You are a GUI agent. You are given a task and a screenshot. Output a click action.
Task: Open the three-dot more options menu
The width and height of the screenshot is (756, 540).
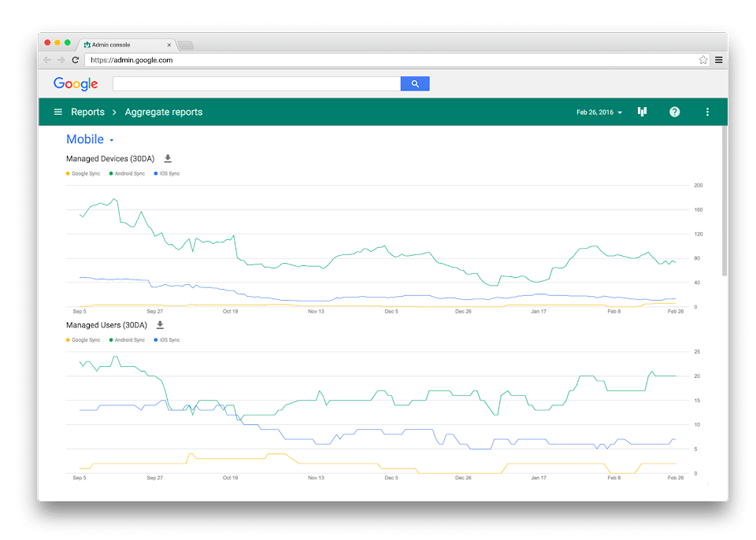point(707,112)
